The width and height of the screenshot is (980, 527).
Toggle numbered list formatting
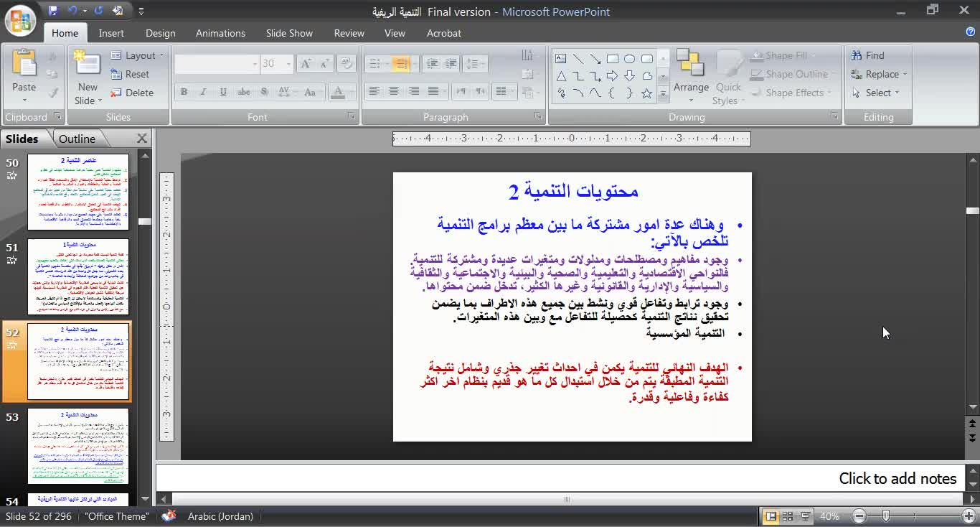(x=401, y=64)
